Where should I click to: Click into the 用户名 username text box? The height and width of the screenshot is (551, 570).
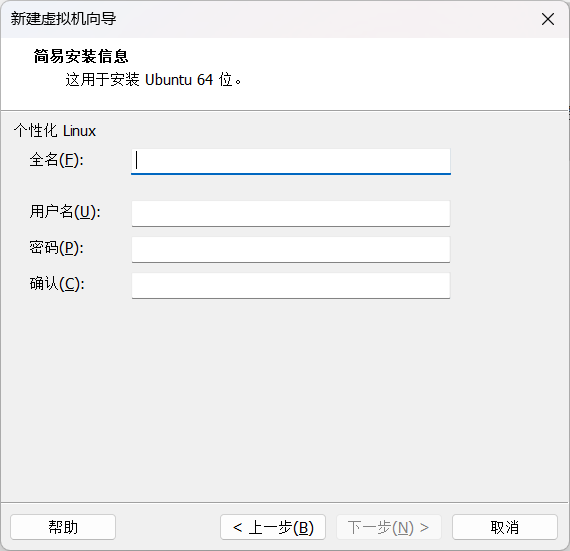(291, 214)
